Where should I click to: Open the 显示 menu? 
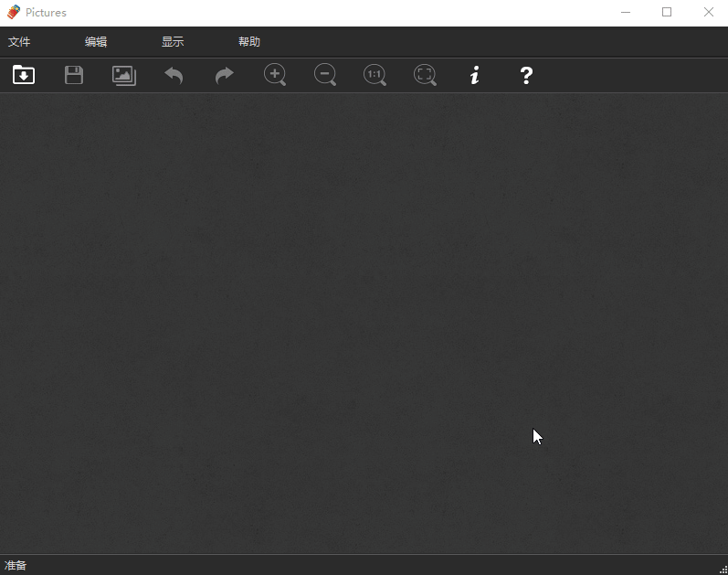click(173, 42)
